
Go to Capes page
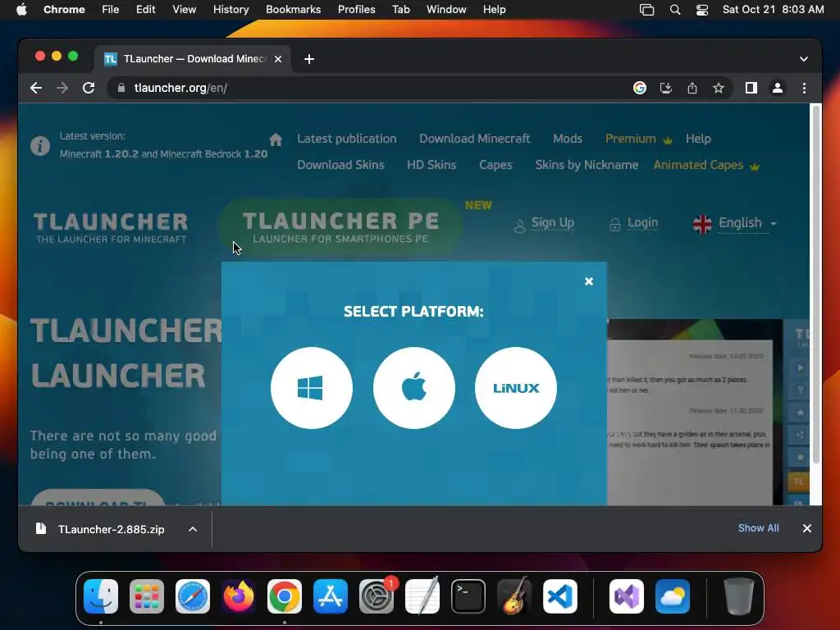click(x=495, y=165)
